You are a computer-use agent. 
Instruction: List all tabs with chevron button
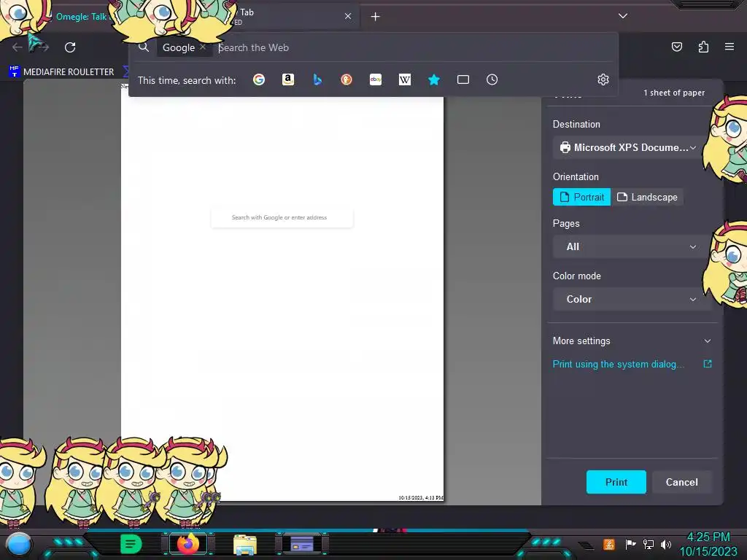(623, 16)
